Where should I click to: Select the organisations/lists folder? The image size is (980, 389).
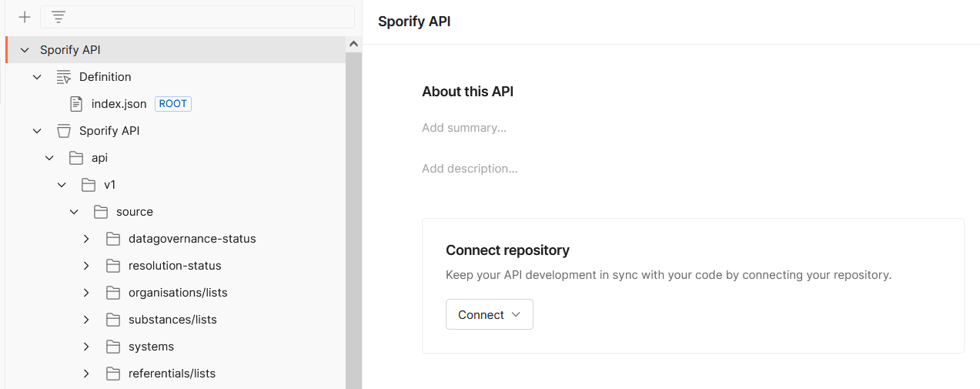click(x=178, y=293)
